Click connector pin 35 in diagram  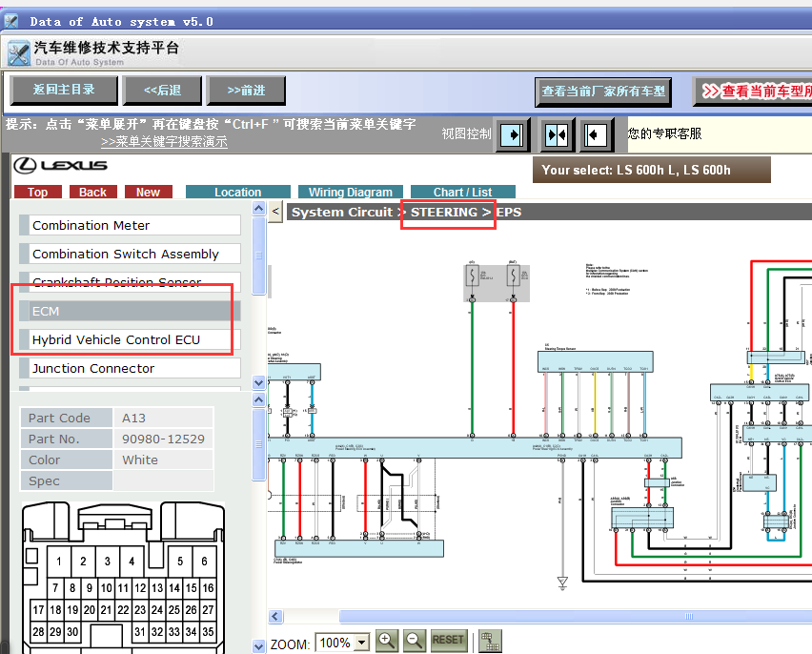208,632
